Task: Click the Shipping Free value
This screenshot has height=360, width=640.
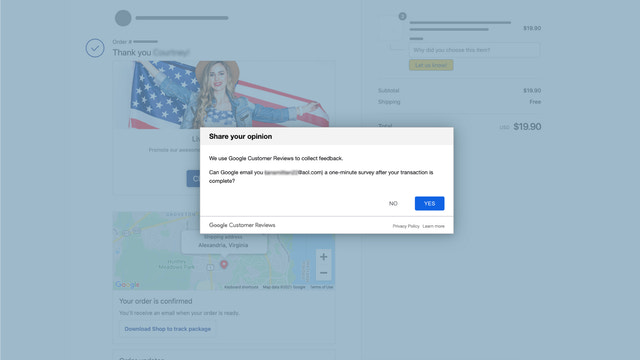Action: coord(535,102)
